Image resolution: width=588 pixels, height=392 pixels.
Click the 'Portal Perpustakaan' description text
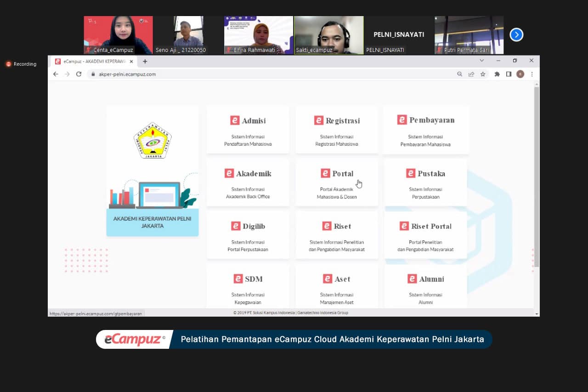248,250
